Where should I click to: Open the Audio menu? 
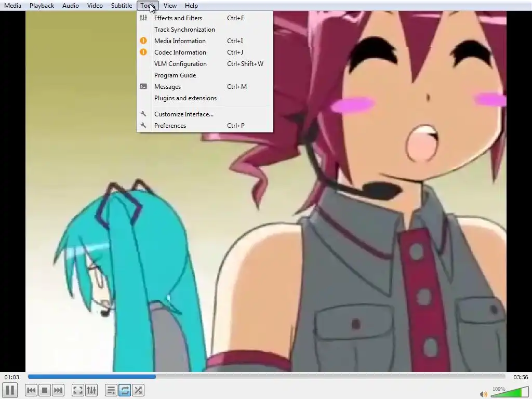[x=71, y=5]
